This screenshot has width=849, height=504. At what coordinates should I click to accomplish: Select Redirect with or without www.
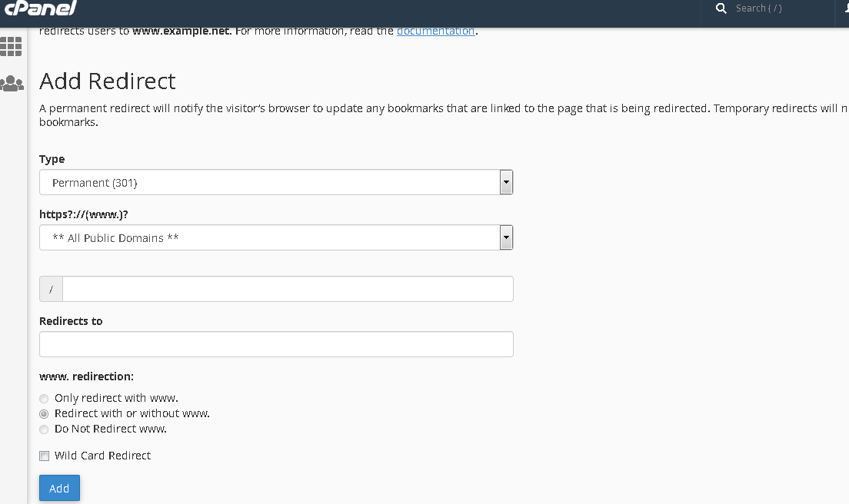[x=44, y=413]
